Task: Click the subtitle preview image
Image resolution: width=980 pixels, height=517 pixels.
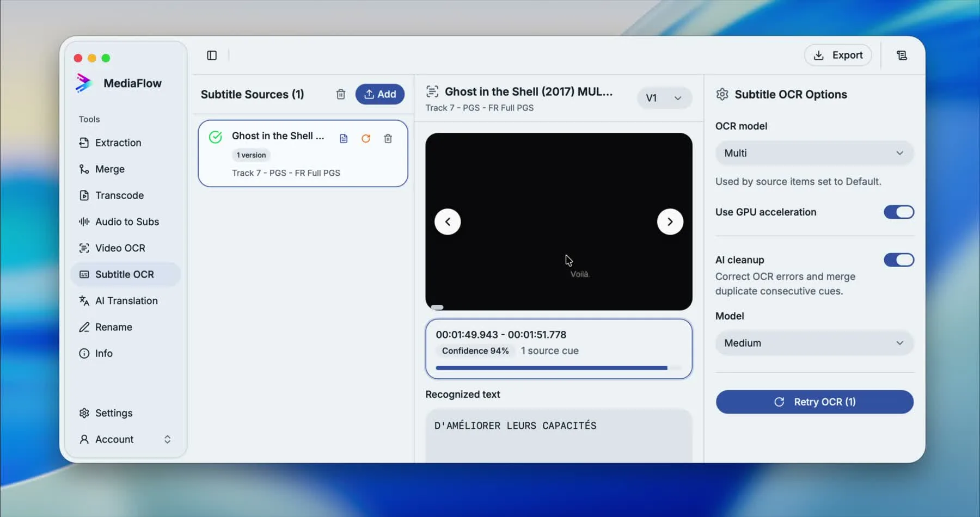Action: click(x=559, y=222)
